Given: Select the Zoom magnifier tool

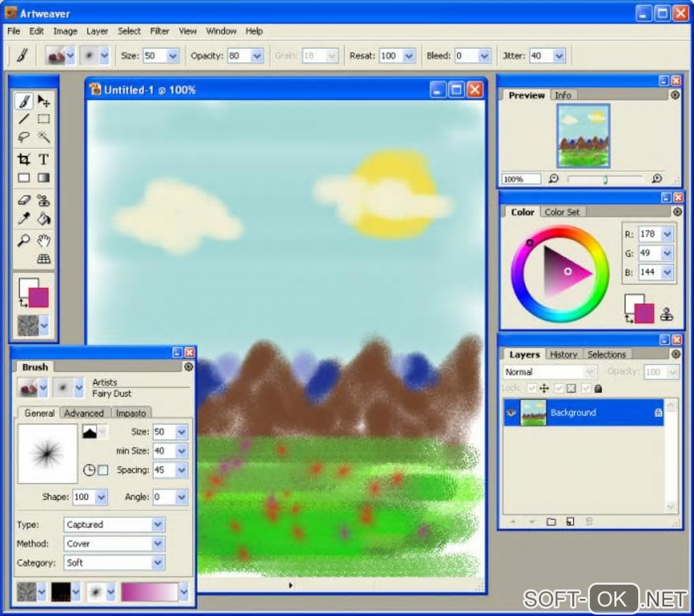Looking at the screenshot, I should (x=24, y=240).
